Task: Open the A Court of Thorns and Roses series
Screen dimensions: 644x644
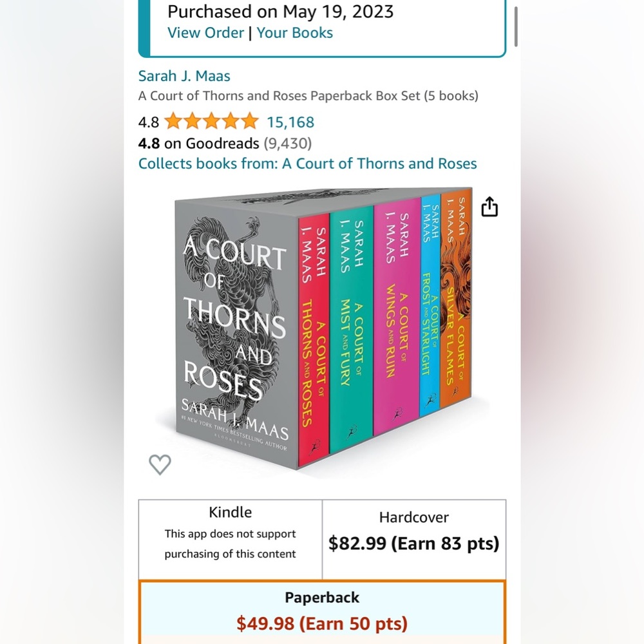Action: (379, 163)
